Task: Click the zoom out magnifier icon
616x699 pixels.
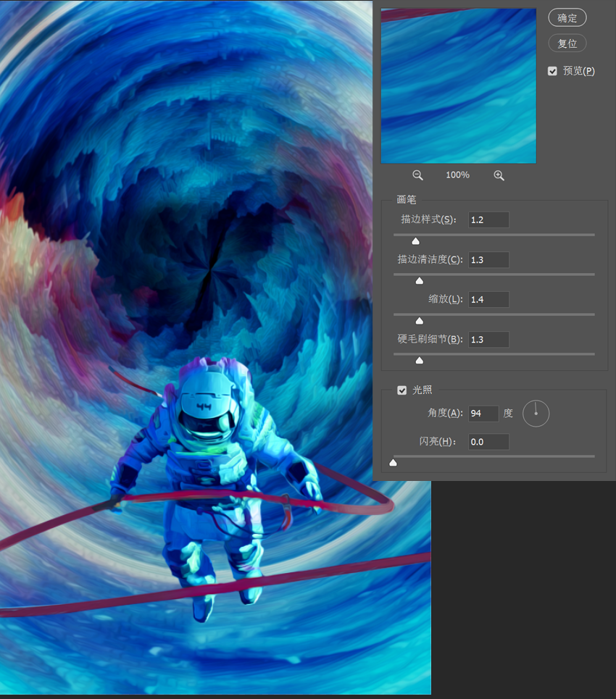Action: (417, 175)
